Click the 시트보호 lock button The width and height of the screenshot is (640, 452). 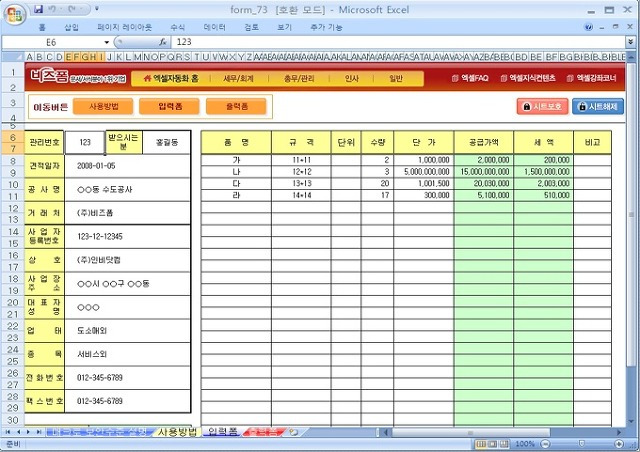click(x=542, y=107)
